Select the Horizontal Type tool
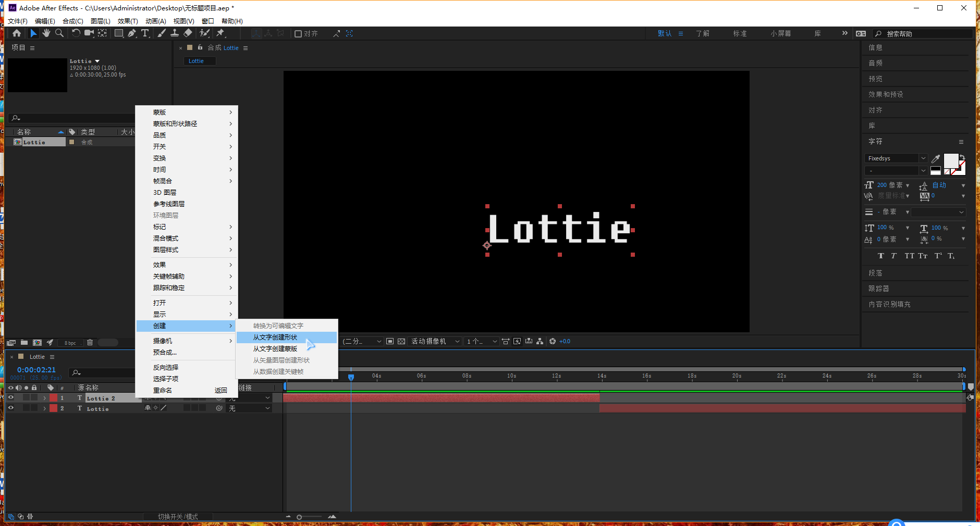 (x=145, y=33)
